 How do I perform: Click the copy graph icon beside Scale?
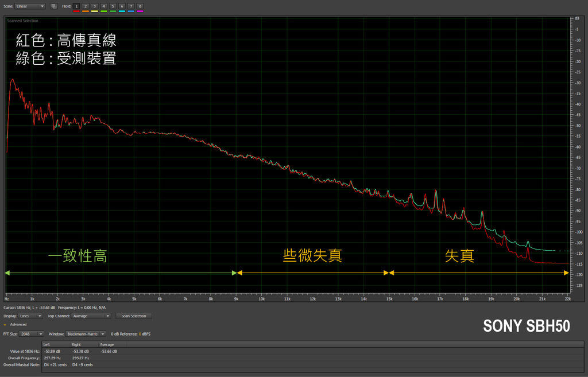pos(53,6)
